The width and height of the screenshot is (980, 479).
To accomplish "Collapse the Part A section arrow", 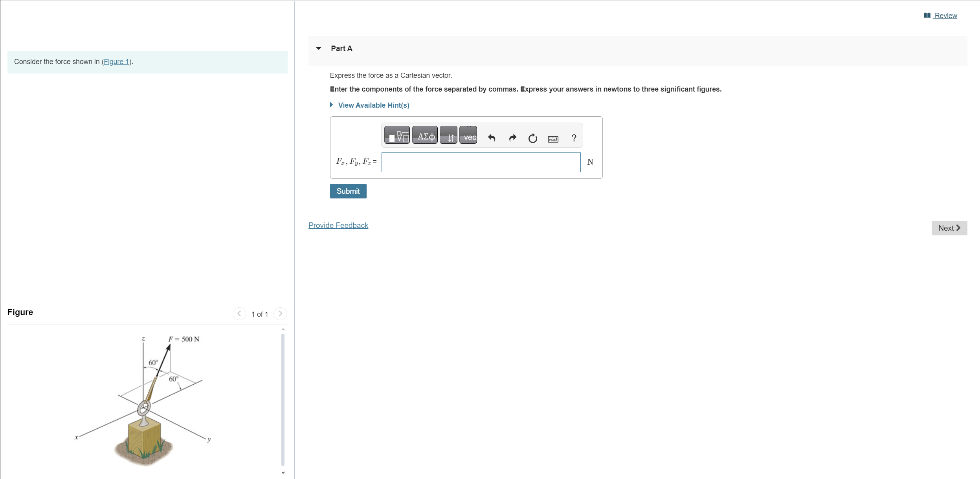I will click(x=319, y=48).
